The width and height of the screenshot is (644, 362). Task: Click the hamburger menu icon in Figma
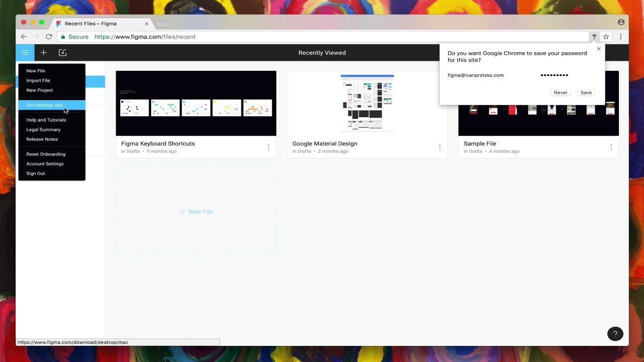click(25, 53)
